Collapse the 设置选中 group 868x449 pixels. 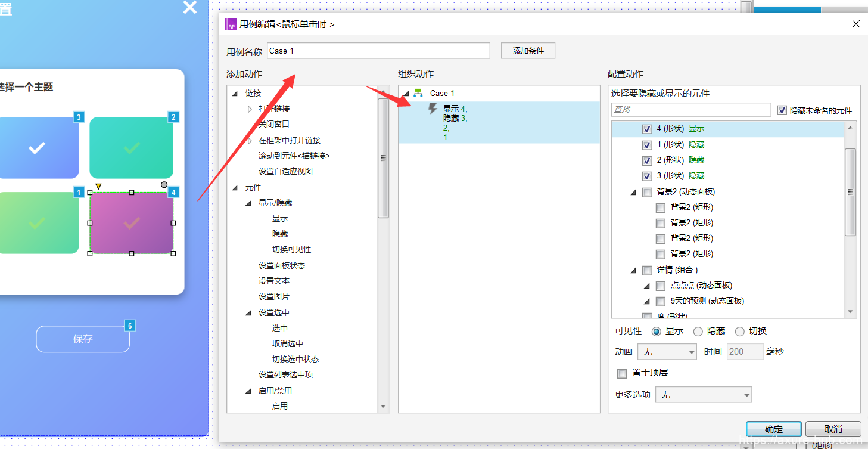pyautogui.click(x=248, y=313)
